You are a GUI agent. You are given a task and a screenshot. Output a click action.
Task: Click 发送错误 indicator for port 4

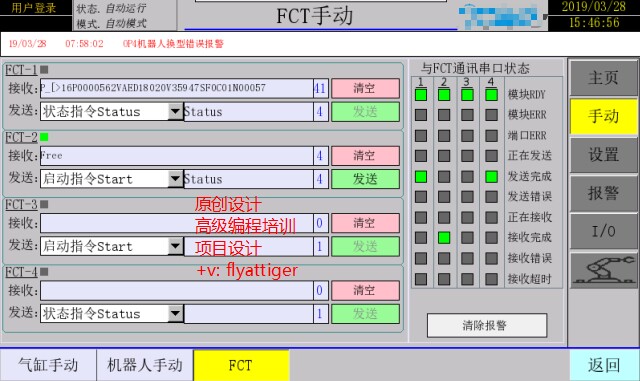[x=491, y=196]
